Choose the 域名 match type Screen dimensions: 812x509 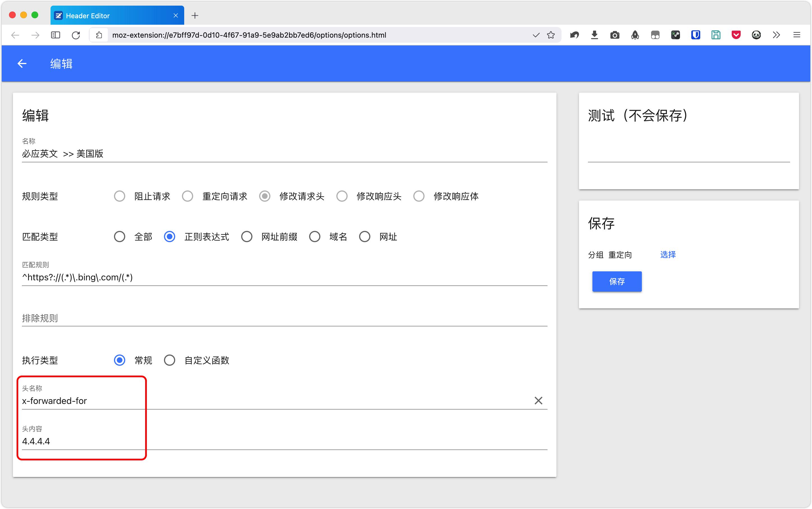coord(315,237)
